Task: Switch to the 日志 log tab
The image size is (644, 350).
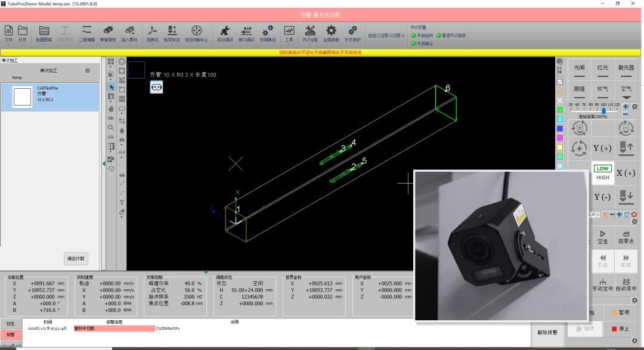Action: click(11, 324)
